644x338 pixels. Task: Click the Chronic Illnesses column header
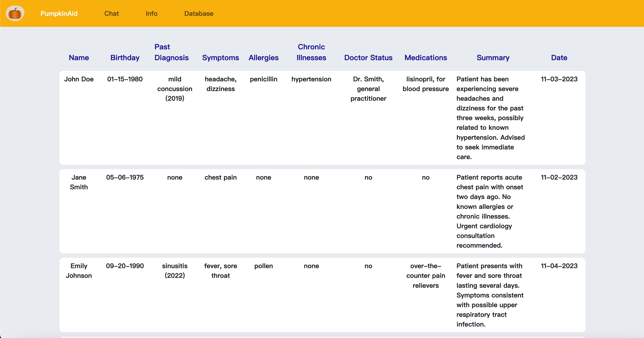311,52
